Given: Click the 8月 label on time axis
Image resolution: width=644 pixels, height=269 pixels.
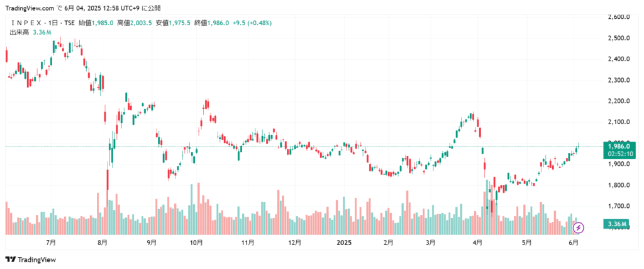Looking at the screenshot, I should tap(103, 243).
